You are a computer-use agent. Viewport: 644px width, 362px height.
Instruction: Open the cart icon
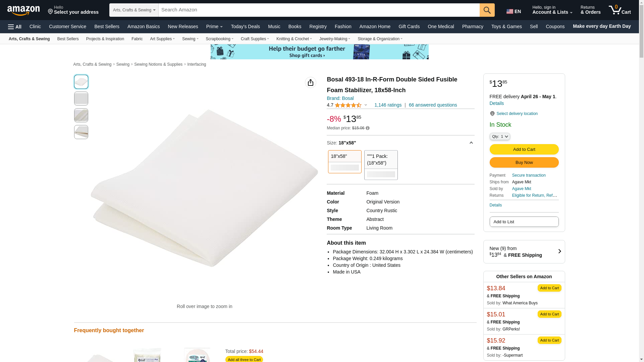620,10
